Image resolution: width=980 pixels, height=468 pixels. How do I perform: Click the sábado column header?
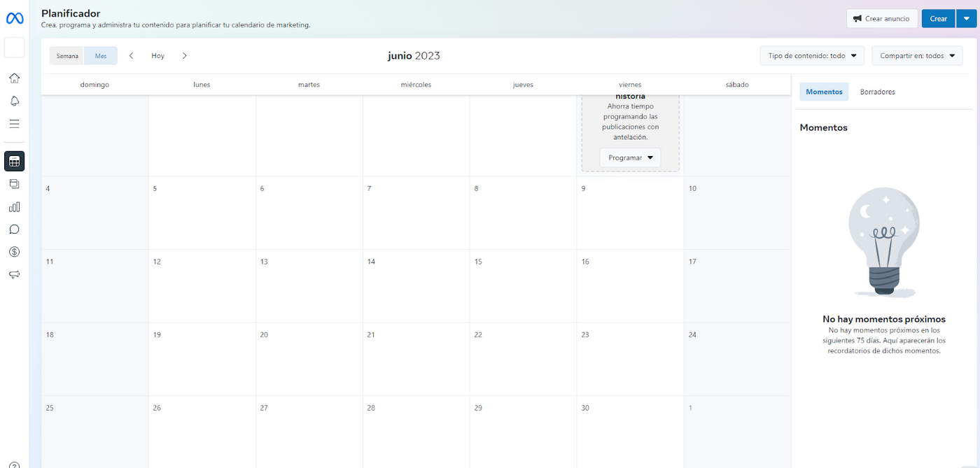[737, 85]
